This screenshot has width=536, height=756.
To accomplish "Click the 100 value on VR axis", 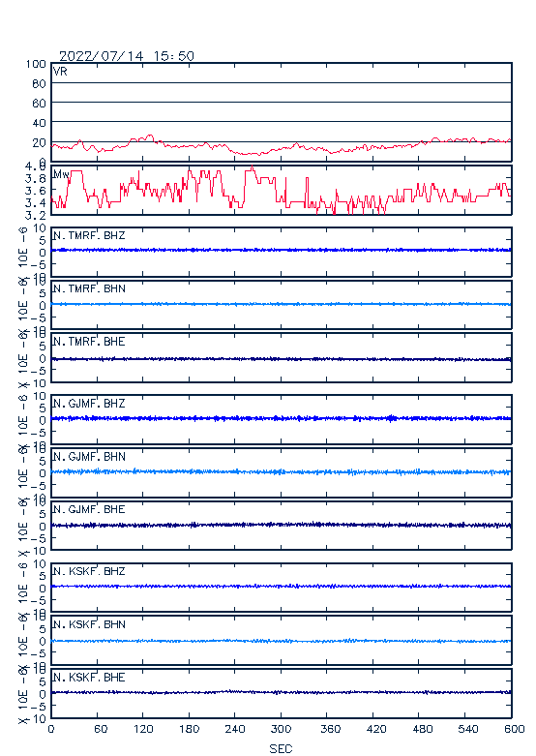I will [36, 64].
